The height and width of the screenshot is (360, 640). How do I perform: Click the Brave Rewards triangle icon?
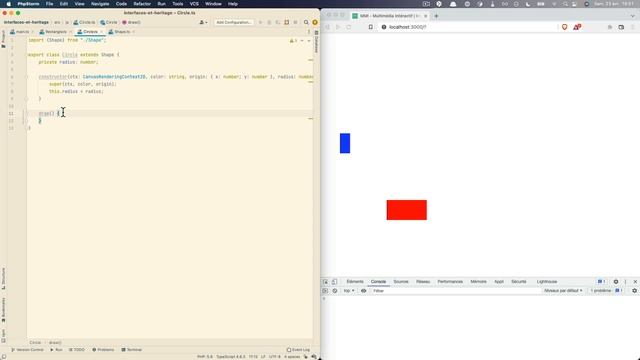(577, 27)
